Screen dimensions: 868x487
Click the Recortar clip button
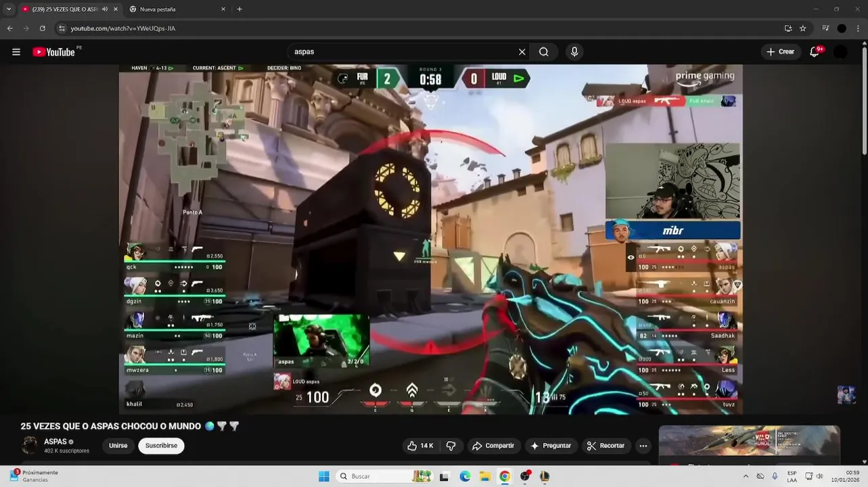[x=606, y=446]
